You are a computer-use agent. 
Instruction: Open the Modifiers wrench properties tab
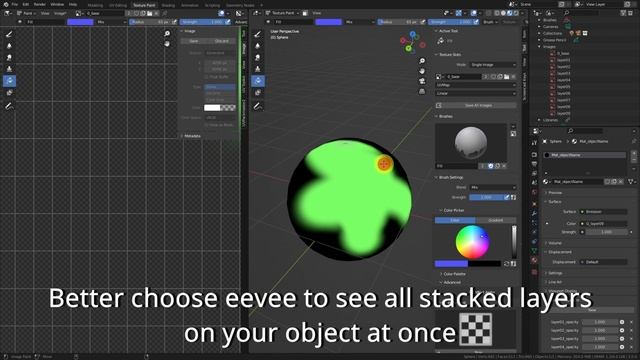click(534, 213)
